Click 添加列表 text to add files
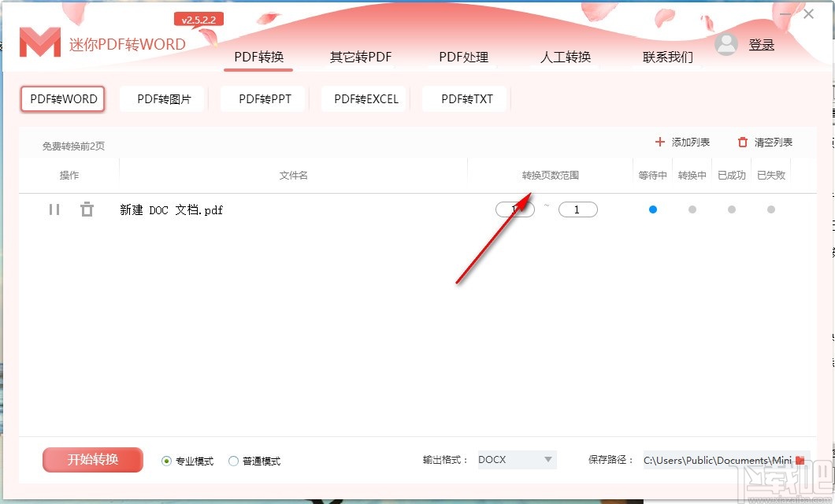This screenshot has width=835, height=504. (691, 142)
